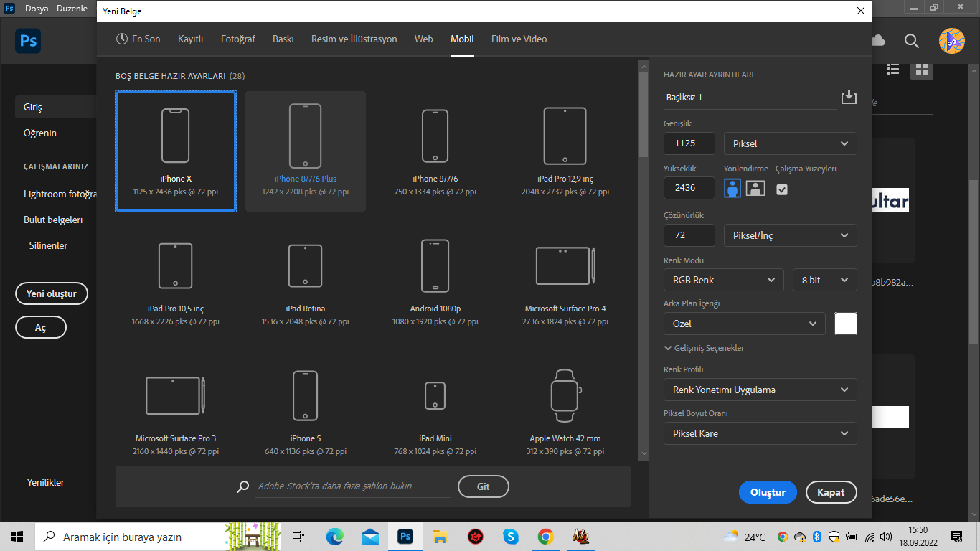Screen dimensions: 980x551
Task: Open the Piksel width unit dropdown
Action: [791, 143]
